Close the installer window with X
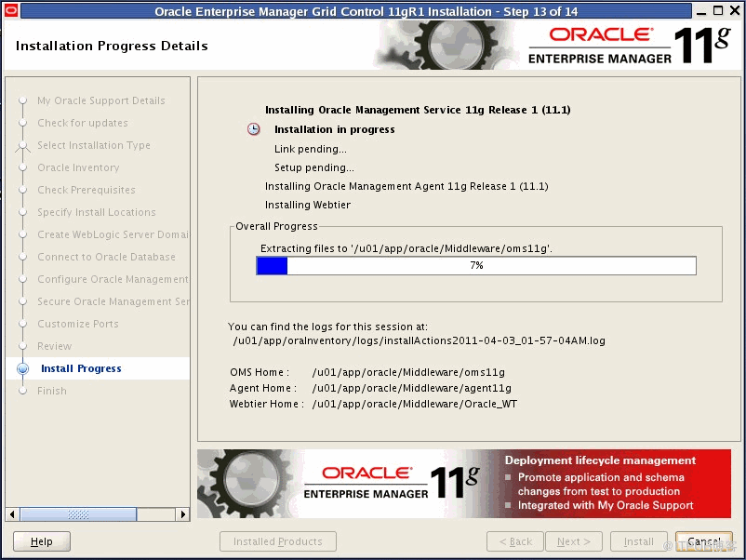This screenshot has height=560, width=746. (x=735, y=10)
